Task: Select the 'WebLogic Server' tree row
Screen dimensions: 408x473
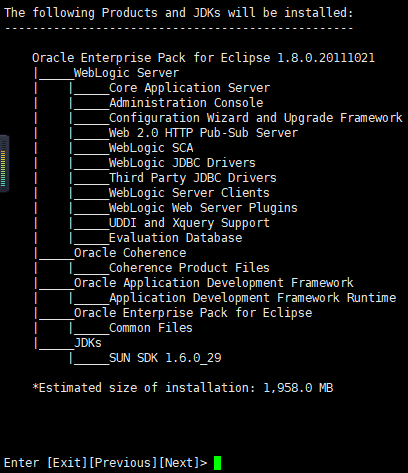Action: 126,73
